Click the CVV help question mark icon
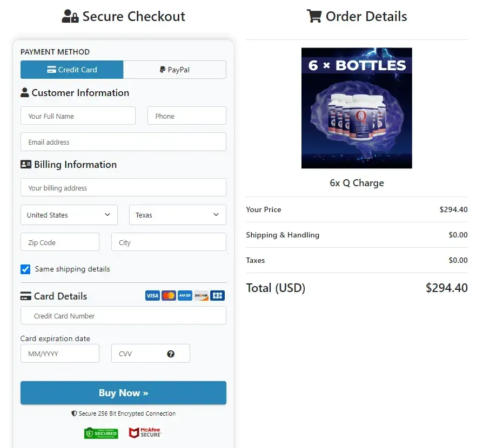The image size is (483, 448). [171, 354]
